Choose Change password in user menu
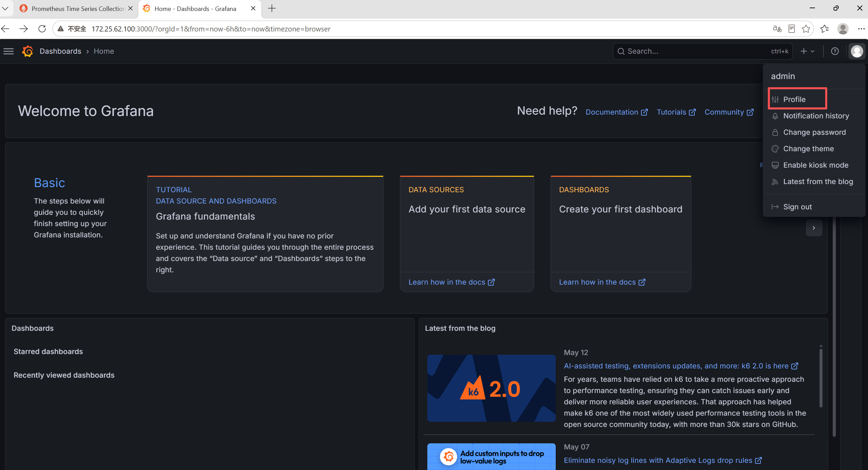 click(x=814, y=132)
